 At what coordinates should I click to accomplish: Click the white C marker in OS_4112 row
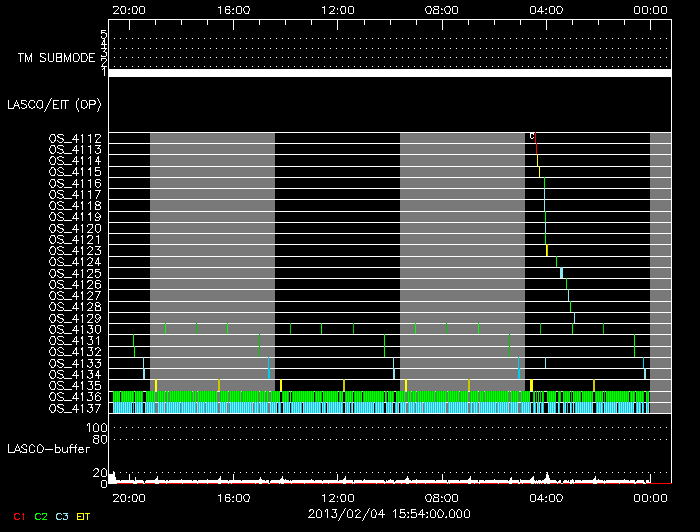pos(532,137)
